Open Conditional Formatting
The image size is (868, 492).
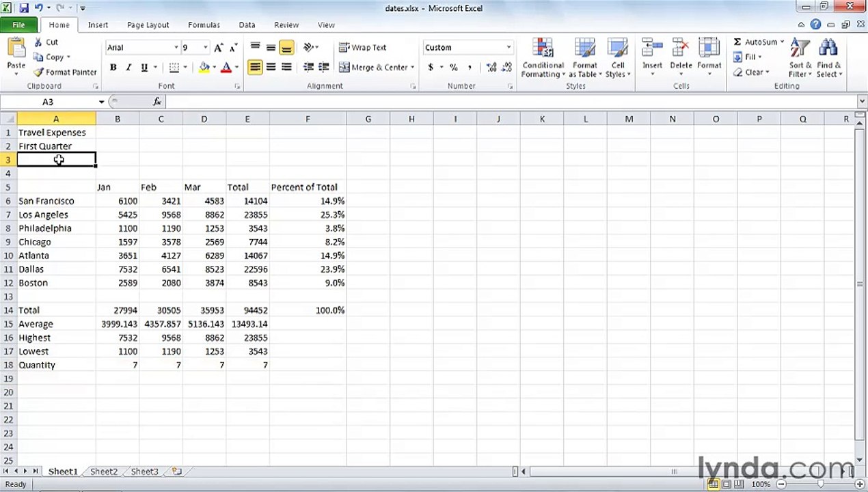543,58
